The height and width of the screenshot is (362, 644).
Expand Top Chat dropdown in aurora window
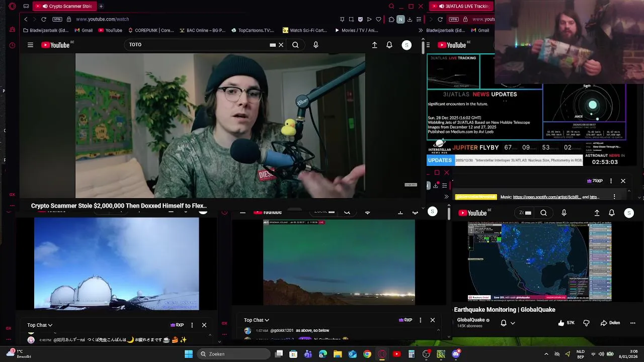coord(257,320)
